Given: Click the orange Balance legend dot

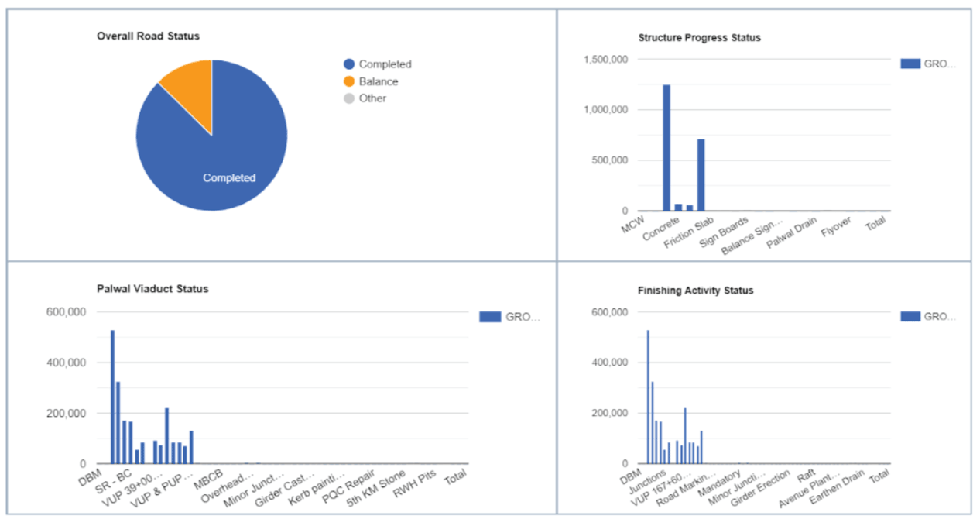Looking at the screenshot, I should pyautogui.click(x=349, y=81).
